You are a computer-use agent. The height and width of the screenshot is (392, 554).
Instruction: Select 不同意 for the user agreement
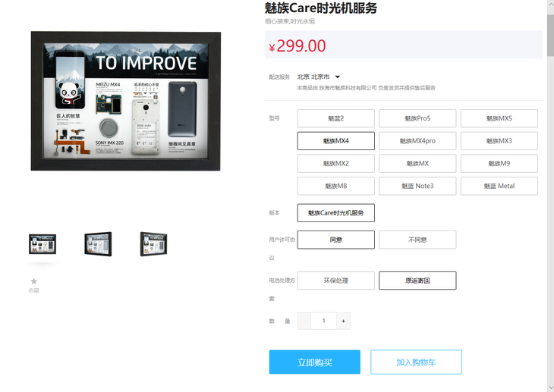[x=417, y=240]
